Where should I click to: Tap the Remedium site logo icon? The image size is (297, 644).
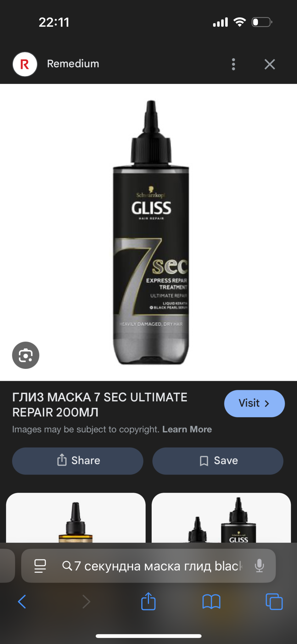25,64
